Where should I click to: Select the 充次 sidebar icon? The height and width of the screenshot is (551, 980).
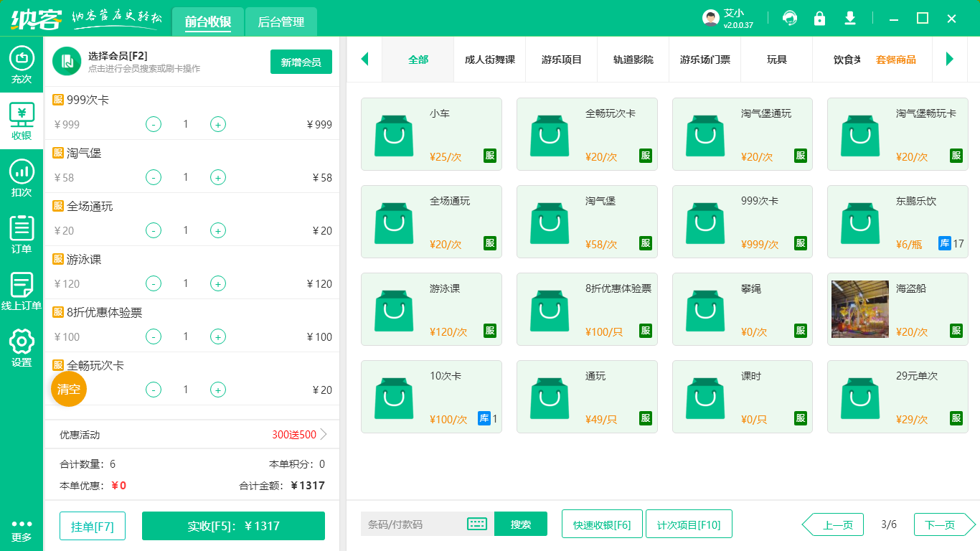pos(21,60)
